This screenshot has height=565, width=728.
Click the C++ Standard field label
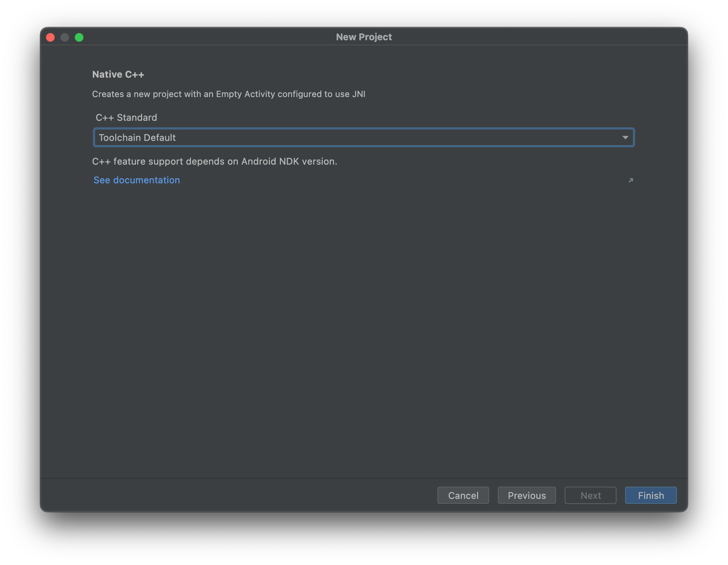[126, 118]
